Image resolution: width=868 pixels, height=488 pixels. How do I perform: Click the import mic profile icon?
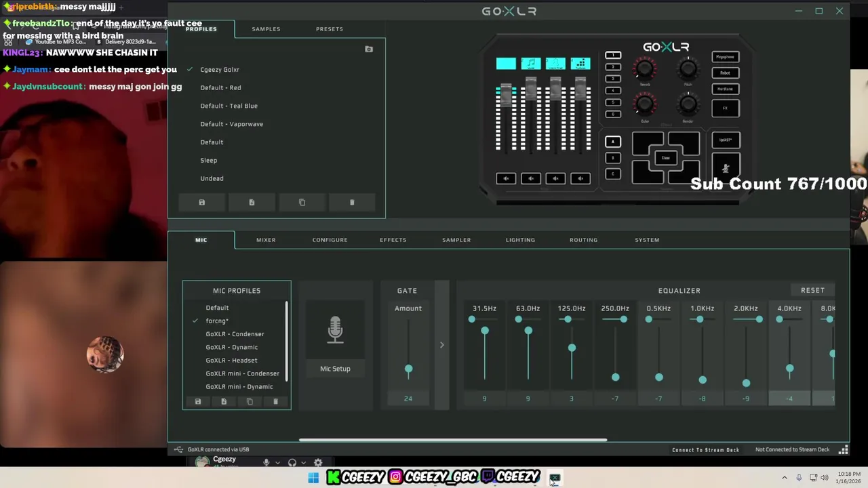coord(224,402)
